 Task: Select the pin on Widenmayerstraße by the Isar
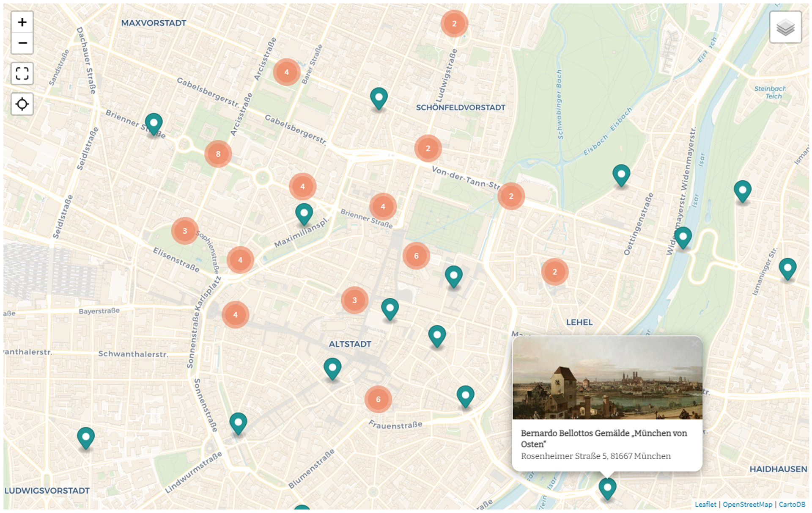click(x=683, y=238)
